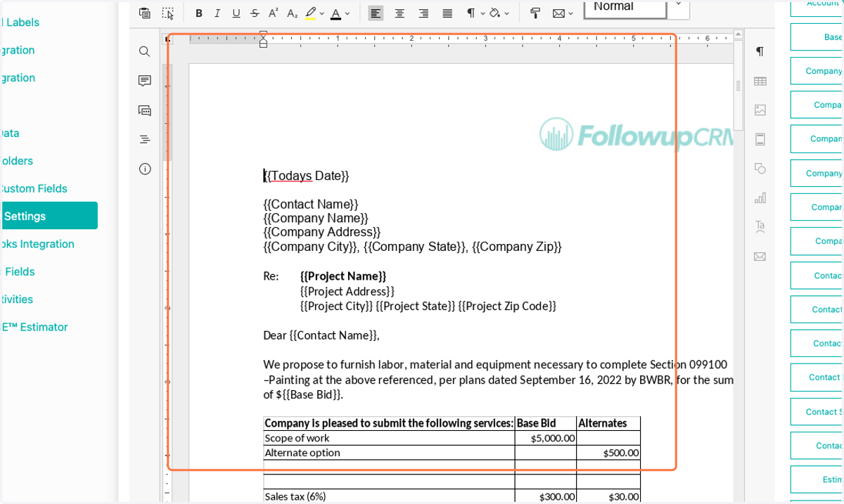Screen dimensions: 844x504
Task: Click the $500.00 Alternates cell
Action: tap(608, 453)
